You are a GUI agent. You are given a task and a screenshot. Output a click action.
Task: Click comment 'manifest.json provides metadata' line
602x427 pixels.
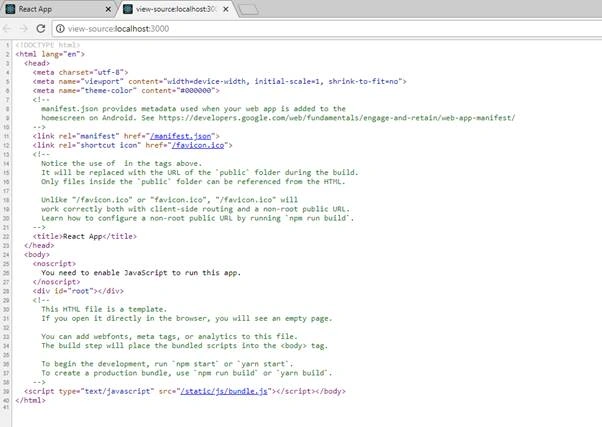tap(194, 109)
